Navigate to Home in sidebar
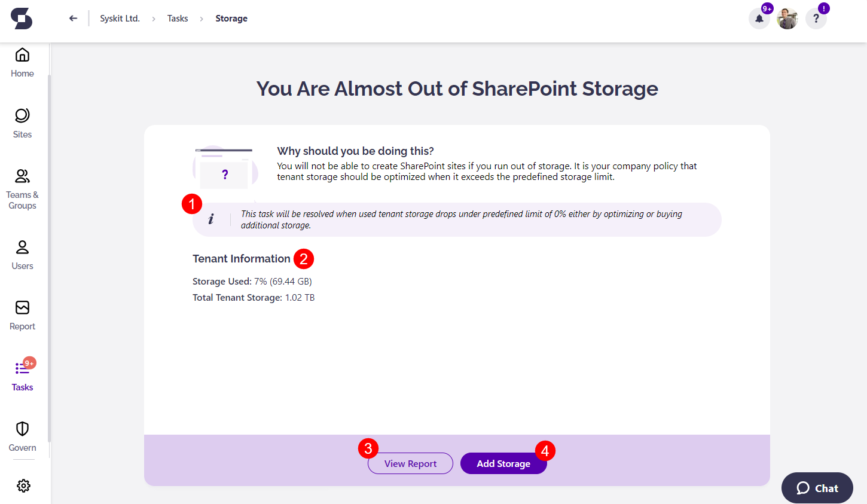The width and height of the screenshot is (867, 504). coord(22,63)
